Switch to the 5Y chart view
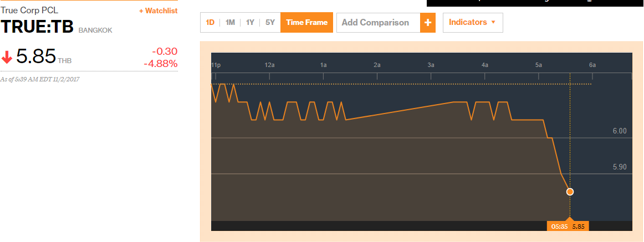Viewport: 644px width, 242px height. [x=270, y=23]
